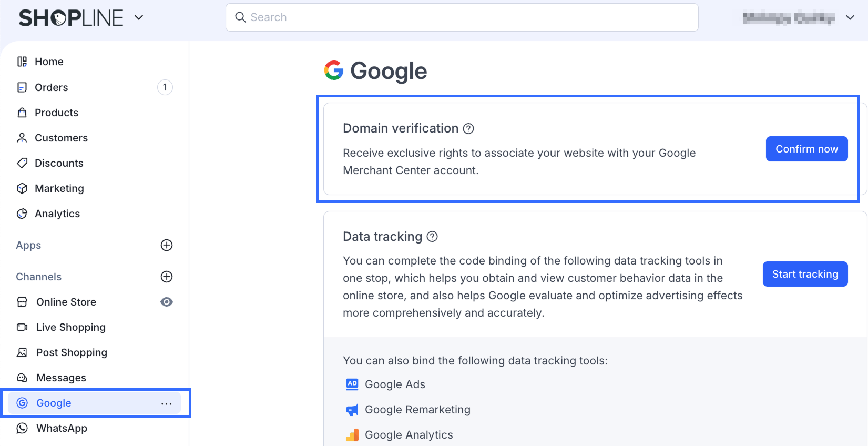Click the Start tracking button
The width and height of the screenshot is (868, 446).
(805, 274)
